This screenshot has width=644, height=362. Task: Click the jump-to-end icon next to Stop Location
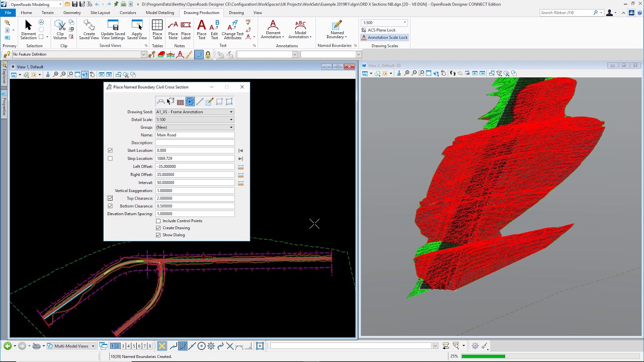pyautogui.click(x=240, y=158)
